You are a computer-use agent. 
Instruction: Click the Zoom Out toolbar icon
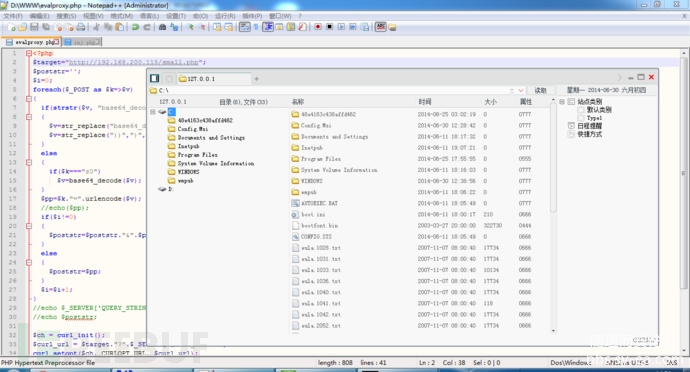coord(202,27)
